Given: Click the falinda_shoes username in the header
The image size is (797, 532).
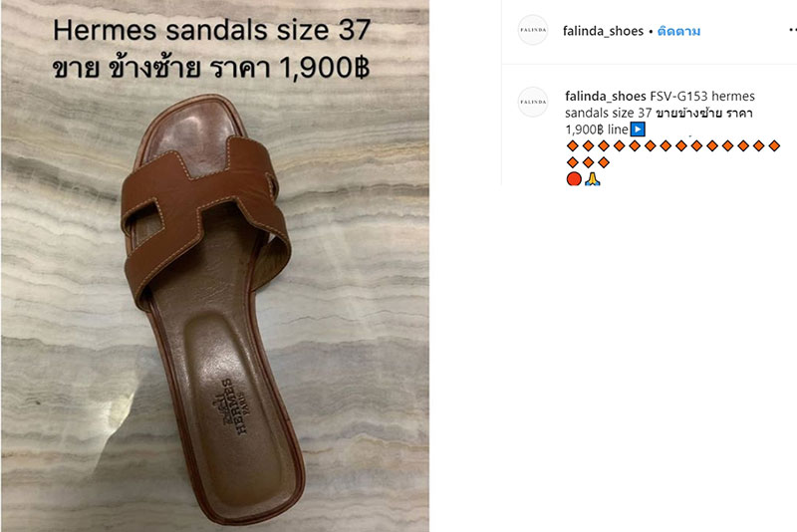Looking at the screenshot, I should click(603, 31).
